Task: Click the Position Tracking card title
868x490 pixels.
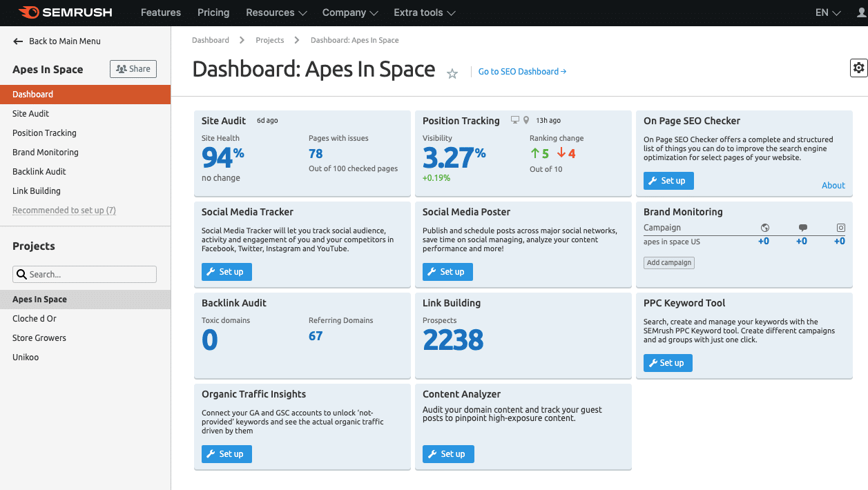Action: coord(461,121)
